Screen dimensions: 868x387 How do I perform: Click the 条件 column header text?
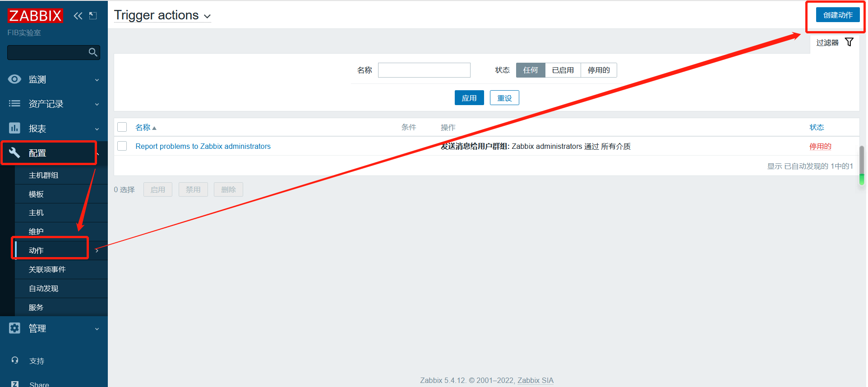point(409,128)
